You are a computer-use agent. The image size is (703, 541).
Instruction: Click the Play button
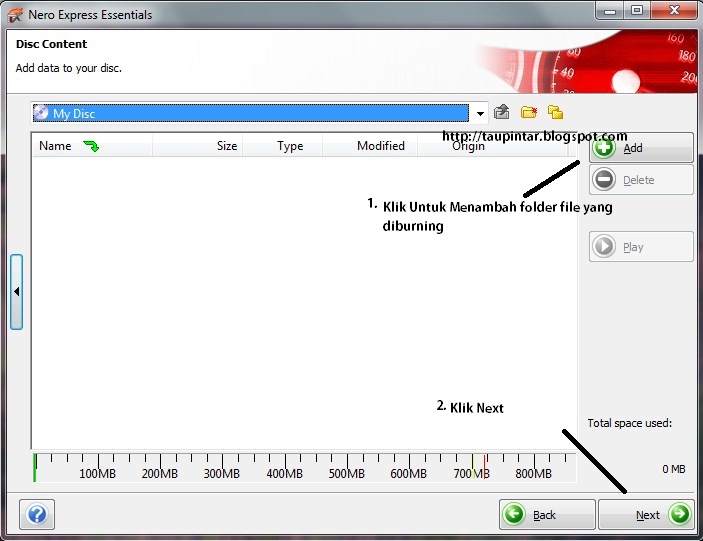pos(641,247)
